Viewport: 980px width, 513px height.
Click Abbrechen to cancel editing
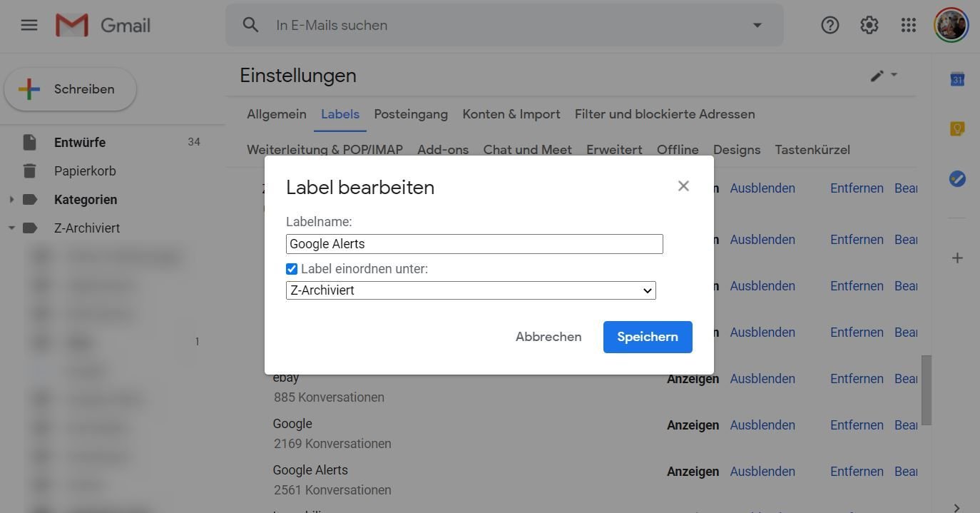[548, 337]
